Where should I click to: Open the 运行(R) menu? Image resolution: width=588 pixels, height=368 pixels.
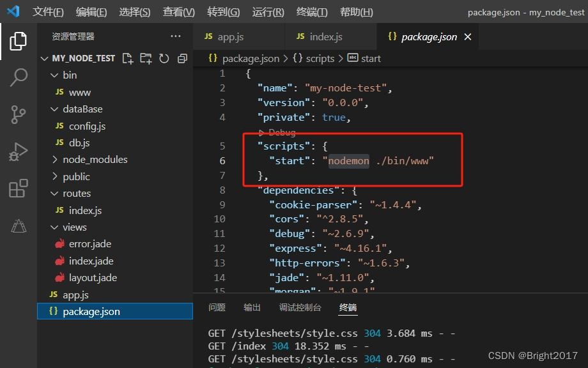(x=268, y=12)
